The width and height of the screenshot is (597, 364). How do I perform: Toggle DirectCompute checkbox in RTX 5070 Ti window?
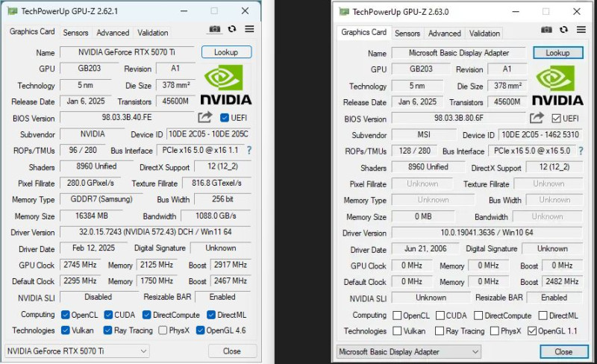coord(147,315)
